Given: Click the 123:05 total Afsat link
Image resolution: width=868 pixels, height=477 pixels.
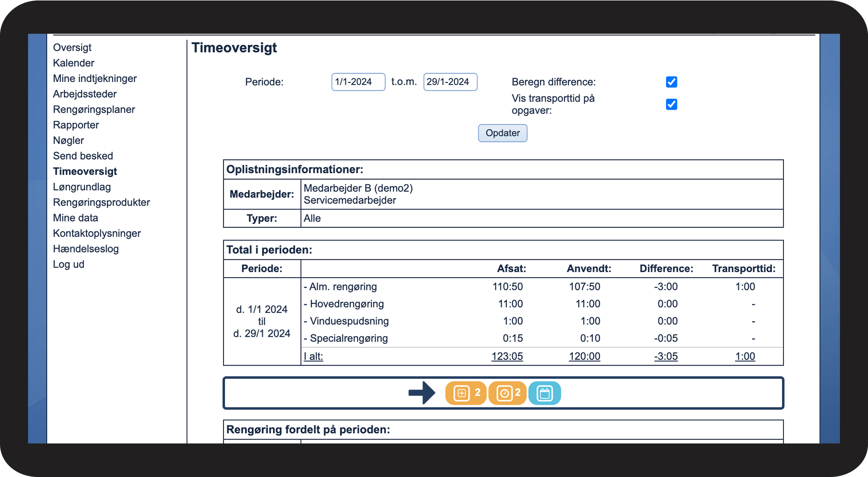Looking at the screenshot, I should pos(507,357).
